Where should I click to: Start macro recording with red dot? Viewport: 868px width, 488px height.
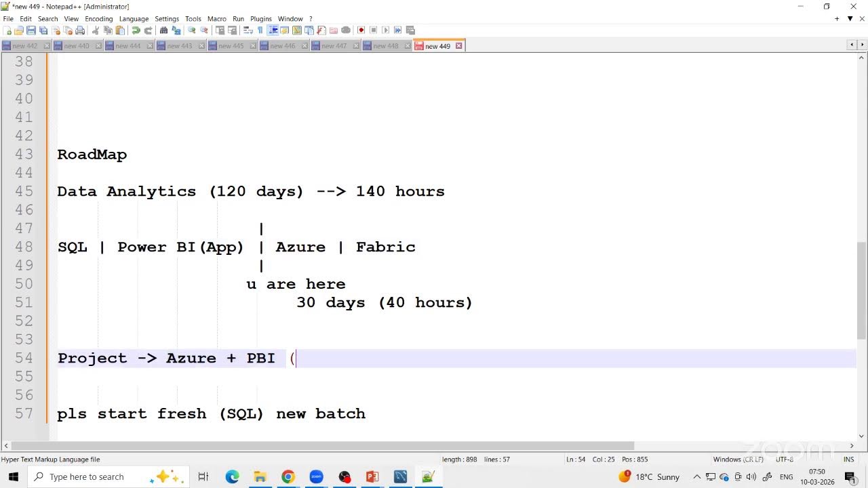361,30
